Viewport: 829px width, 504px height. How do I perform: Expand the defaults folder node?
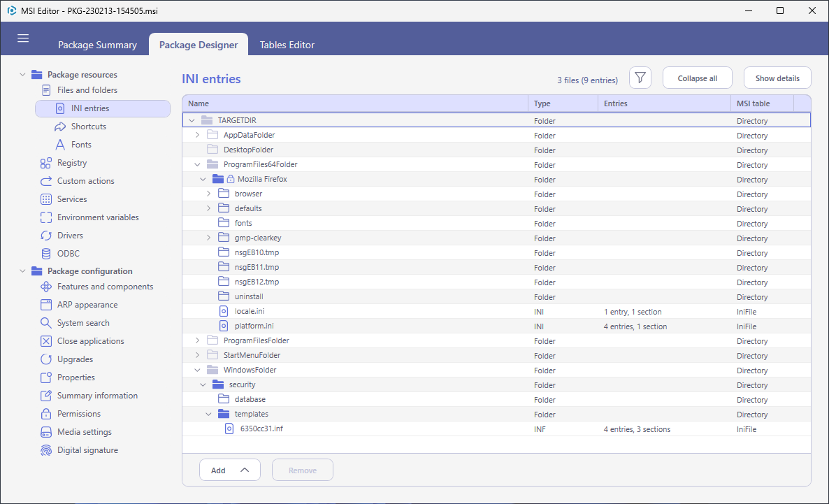208,209
